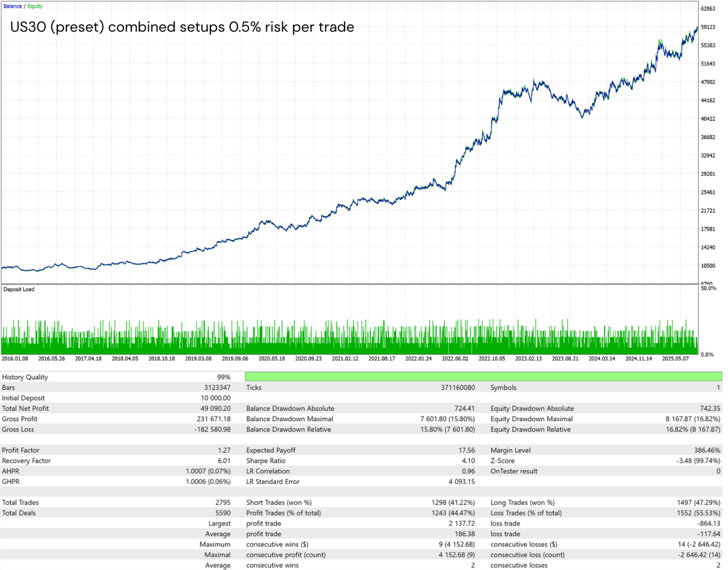728x570 pixels.
Task: Click the green History Quality progress bar
Action: click(483, 377)
